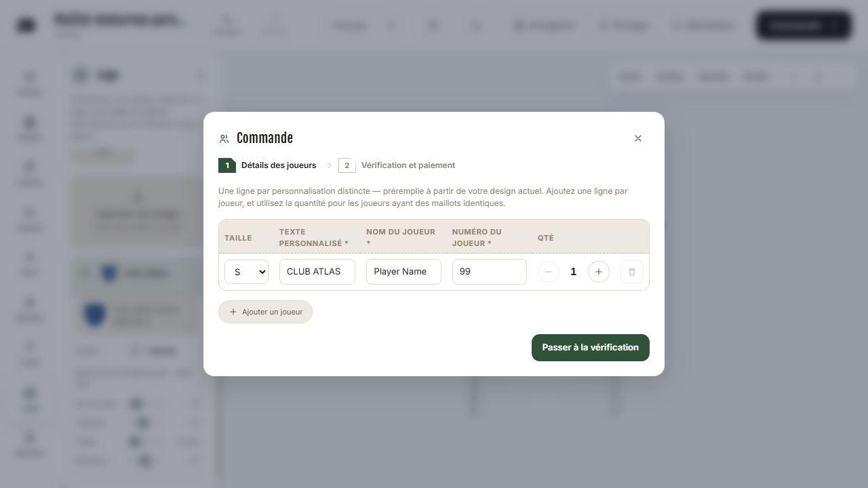Click the quantity value 1 in Qté column
The image size is (868, 488).
pyautogui.click(x=573, y=272)
